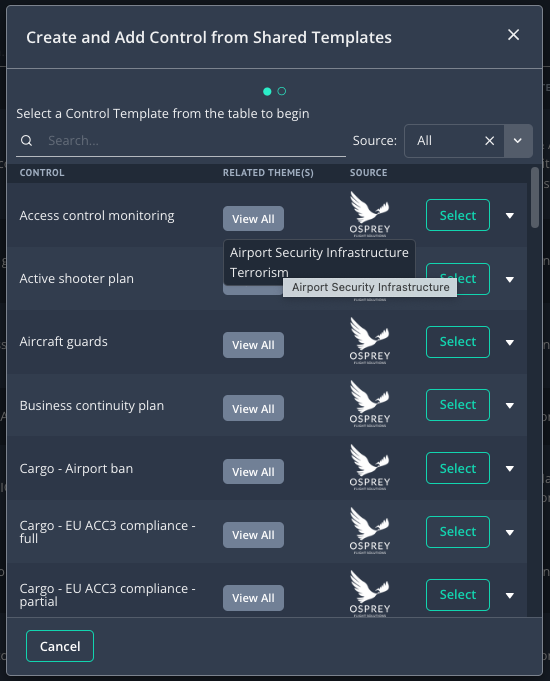Go to second step indicator dot

pyautogui.click(x=282, y=91)
